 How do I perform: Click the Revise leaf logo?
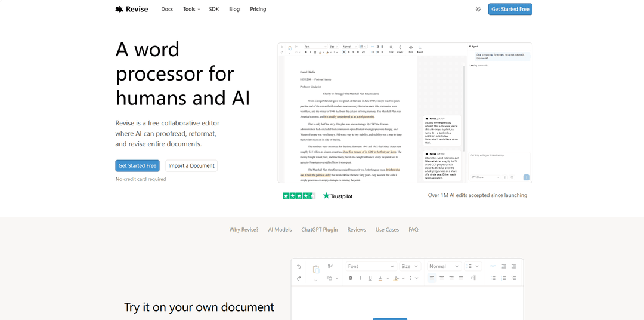point(119,9)
